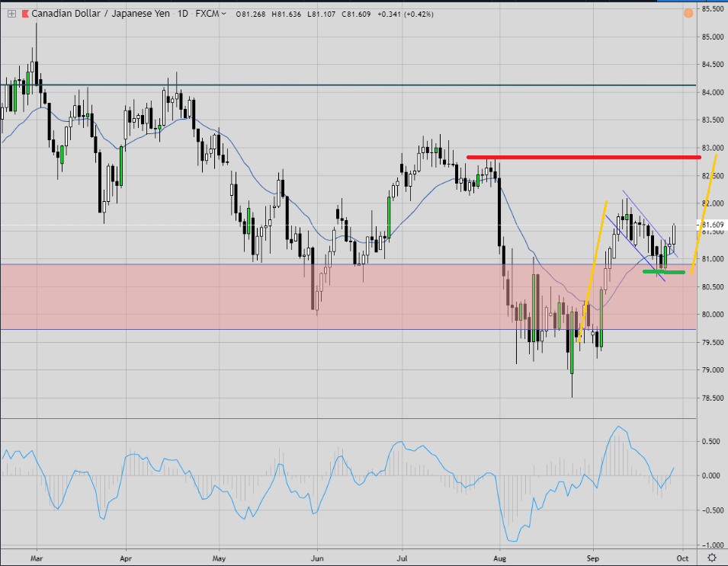Click the open value O81.268
The image size is (728, 566).
[251, 14]
